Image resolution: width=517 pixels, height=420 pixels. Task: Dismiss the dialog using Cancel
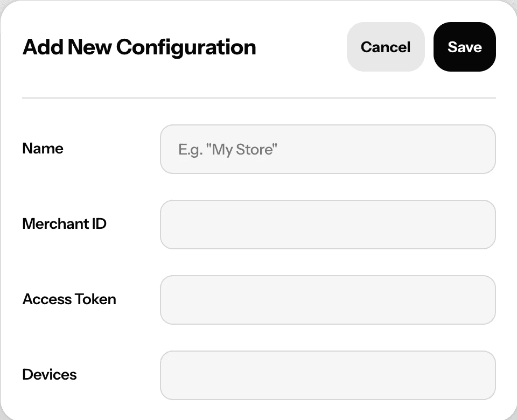pyautogui.click(x=386, y=47)
